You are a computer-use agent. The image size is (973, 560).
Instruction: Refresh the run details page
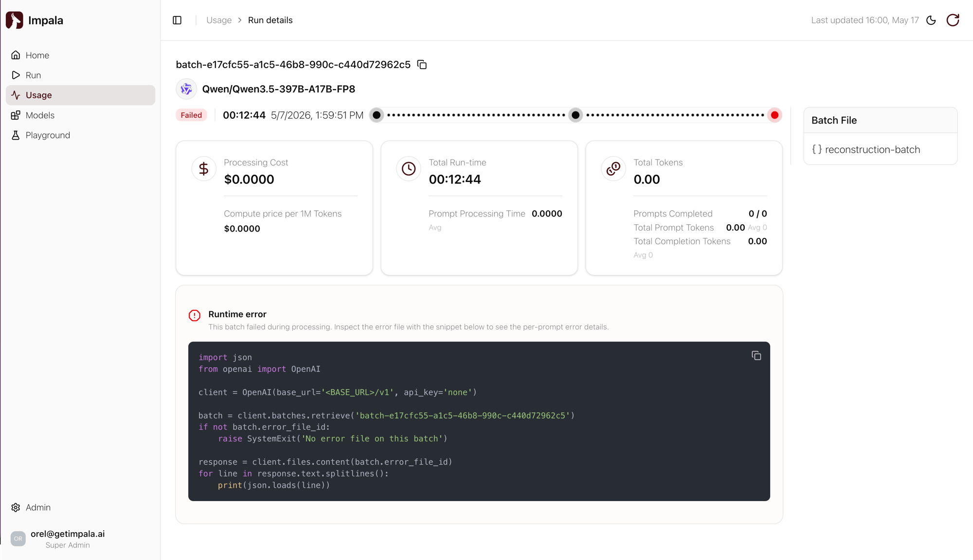tap(953, 20)
